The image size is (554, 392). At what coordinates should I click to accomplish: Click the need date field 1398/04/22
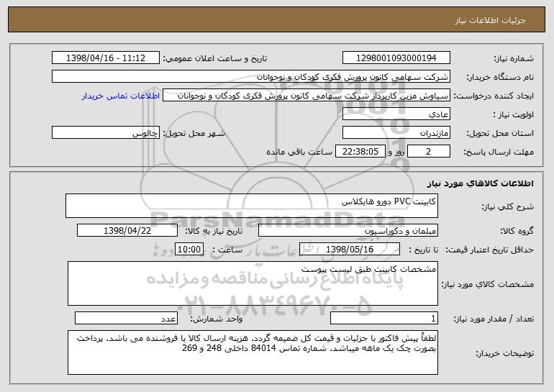coord(127,231)
